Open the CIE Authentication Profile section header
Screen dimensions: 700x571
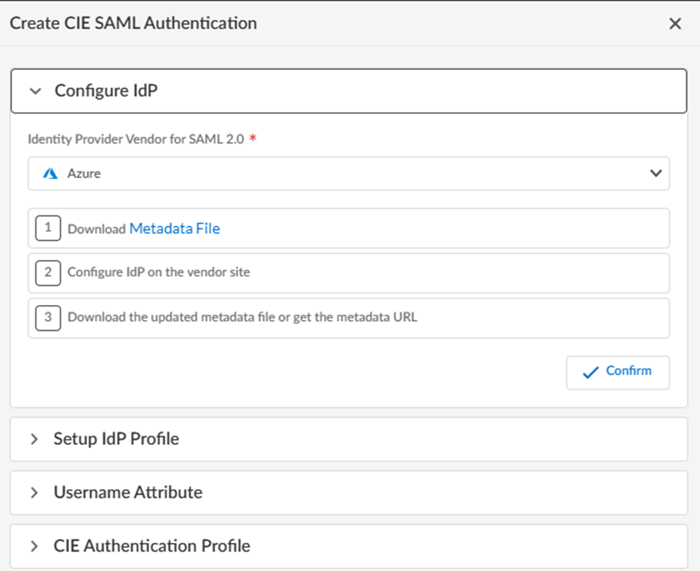[x=152, y=547]
